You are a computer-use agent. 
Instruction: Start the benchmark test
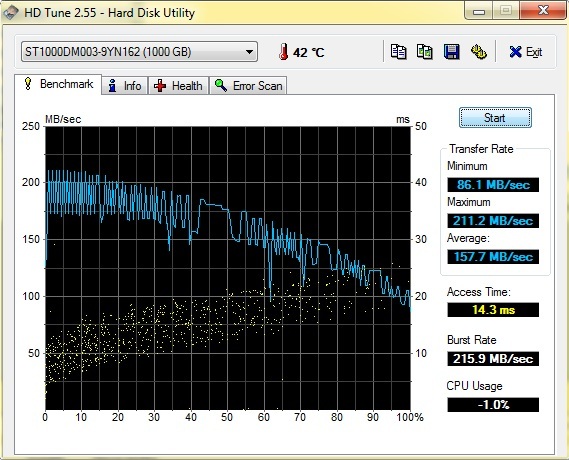point(495,118)
